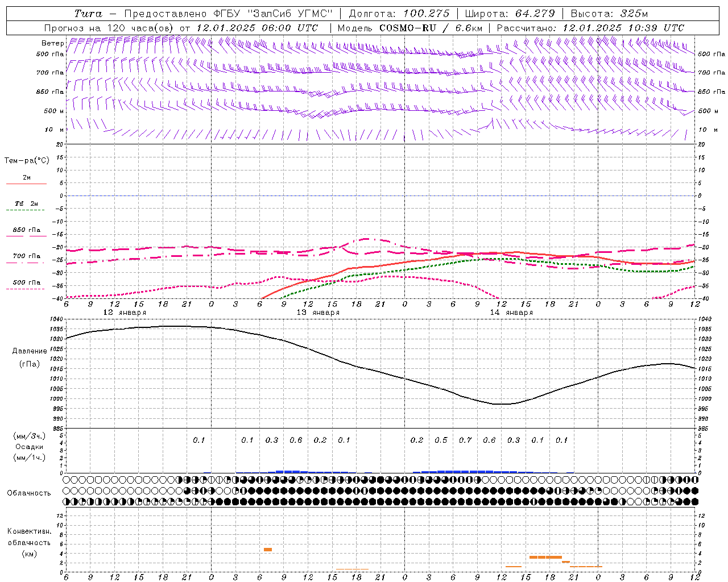Viewport: 728px width, 582px height.
Task: Click the "Конвективн." convective cloud label
Action: pyautogui.click(x=29, y=531)
